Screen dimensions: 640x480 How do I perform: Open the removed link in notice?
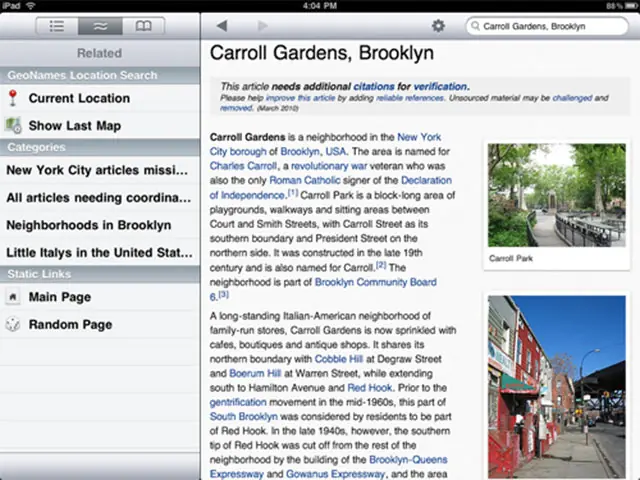pos(236,108)
